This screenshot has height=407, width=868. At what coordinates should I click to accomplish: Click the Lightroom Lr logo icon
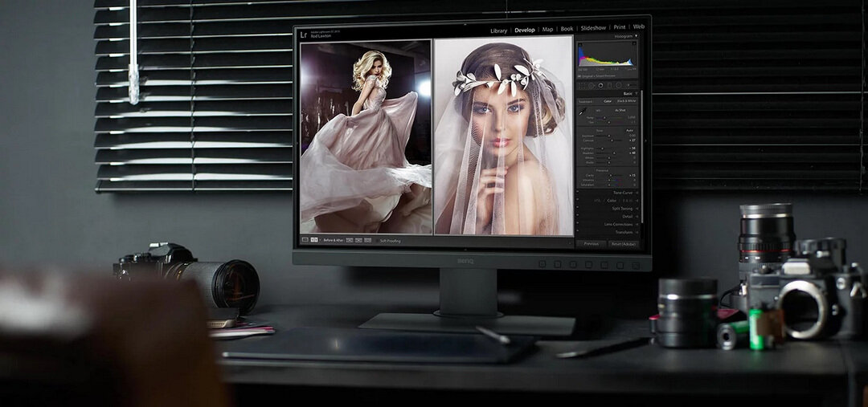click(x=303, y=34)
